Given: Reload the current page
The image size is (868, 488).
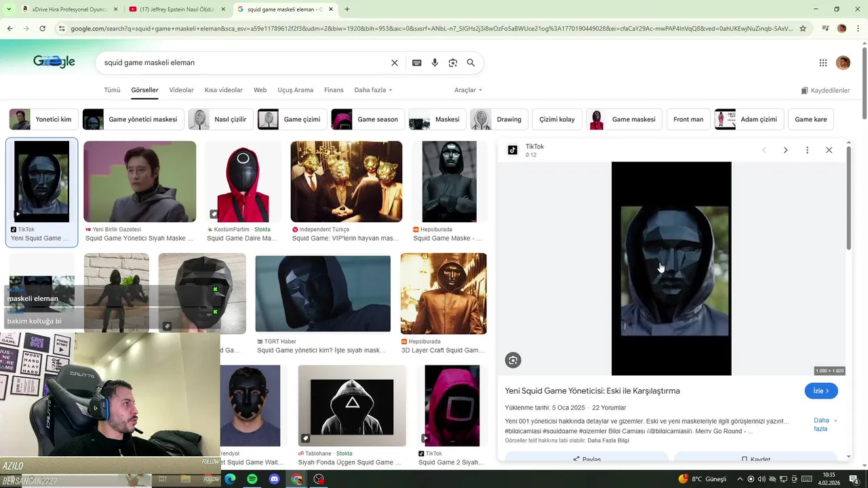Looking at the screenshot, I should (42, 28).
